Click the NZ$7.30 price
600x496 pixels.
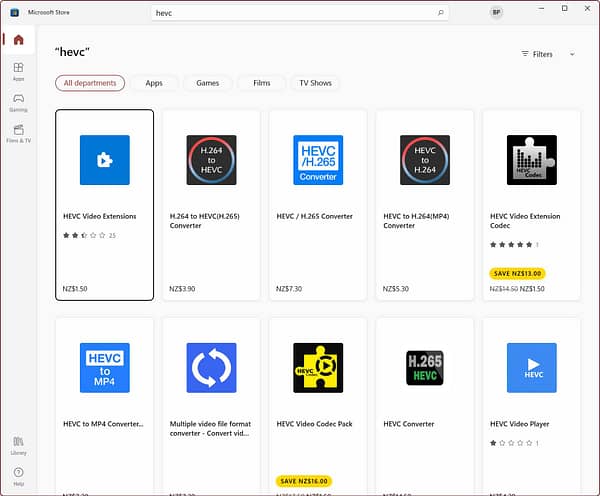tap(289, 289)
